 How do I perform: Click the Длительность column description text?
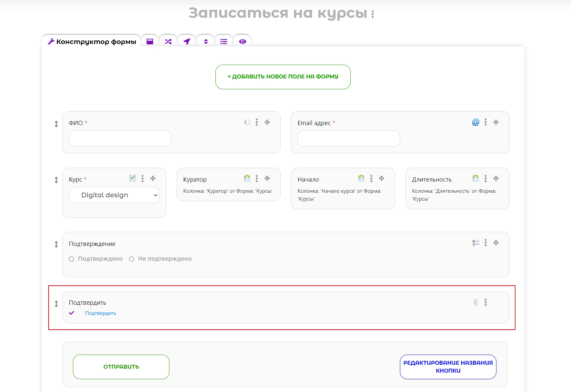(x=454, y=195)
